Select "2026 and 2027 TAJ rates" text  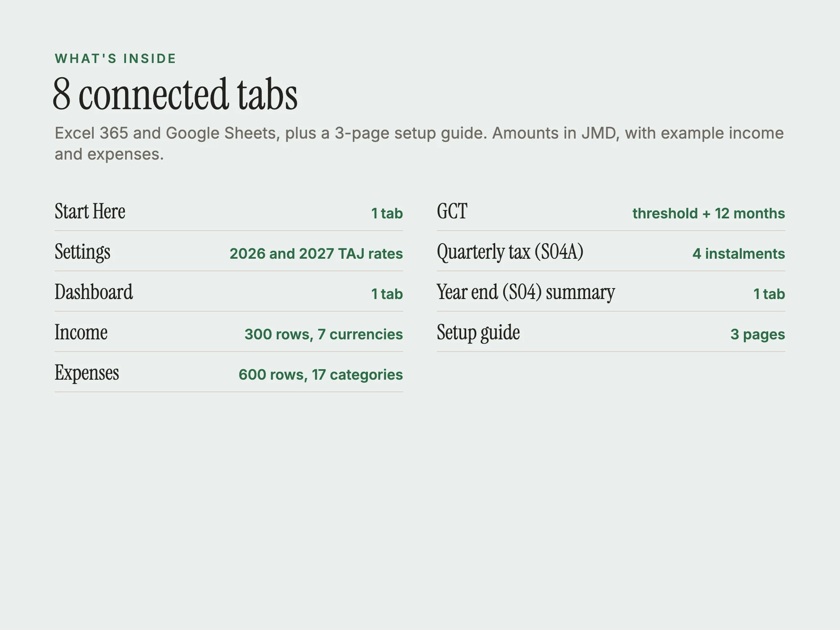[x=316, y=254]
